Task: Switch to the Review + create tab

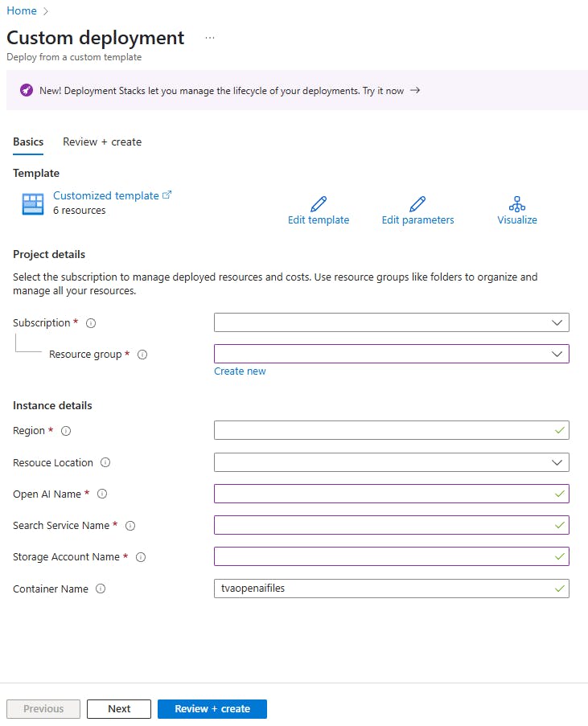Action: pos(102,142)
